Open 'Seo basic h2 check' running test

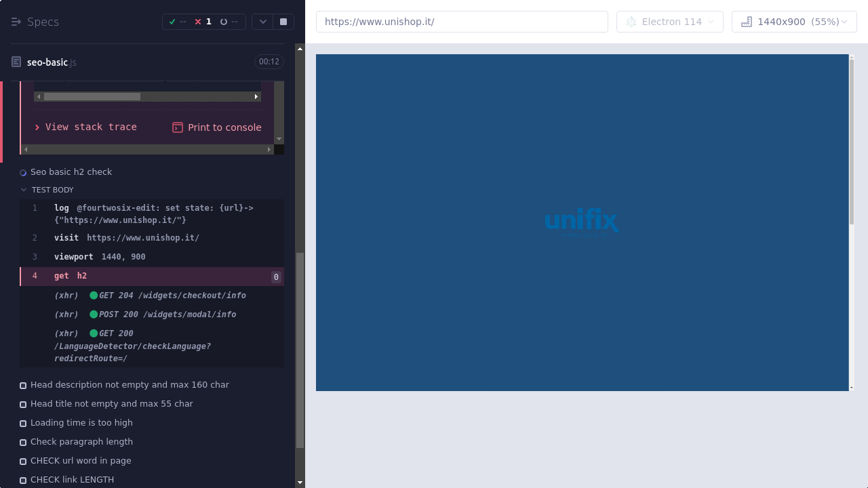click(71, 172)
